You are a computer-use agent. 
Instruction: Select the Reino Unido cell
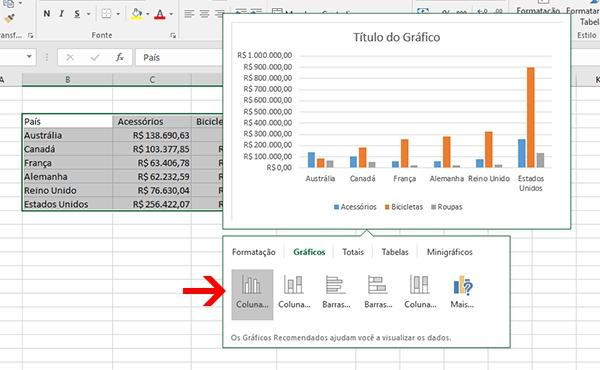coord(67,190)
